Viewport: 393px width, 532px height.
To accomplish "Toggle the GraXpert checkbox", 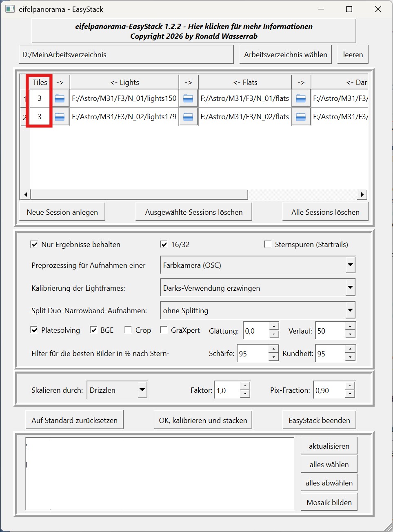I will click(x=164, y=330).
